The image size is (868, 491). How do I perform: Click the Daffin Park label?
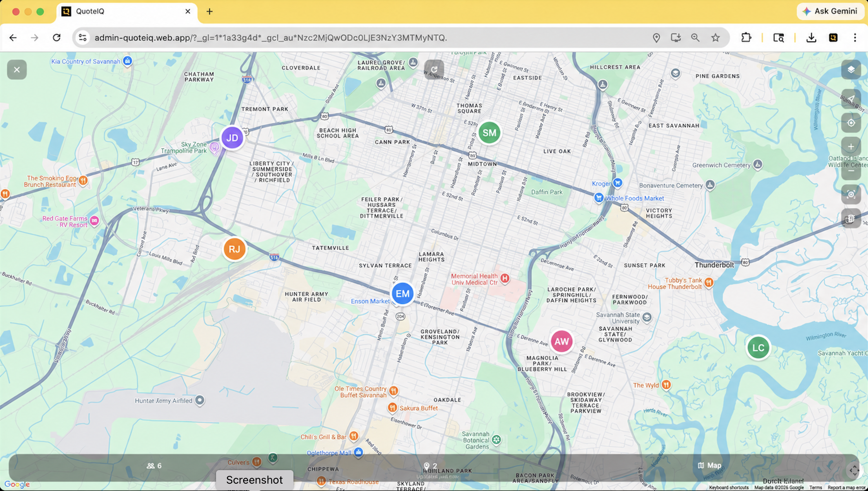point(547,192)
